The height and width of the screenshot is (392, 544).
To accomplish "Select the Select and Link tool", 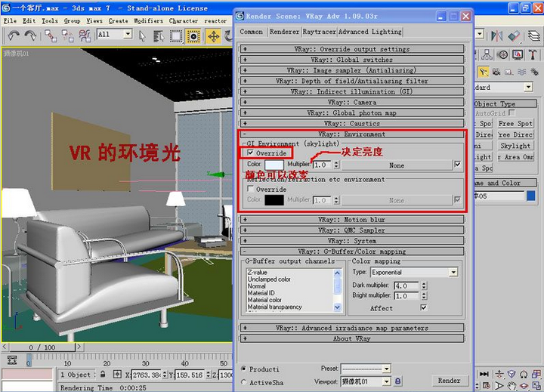I will 51,35.
